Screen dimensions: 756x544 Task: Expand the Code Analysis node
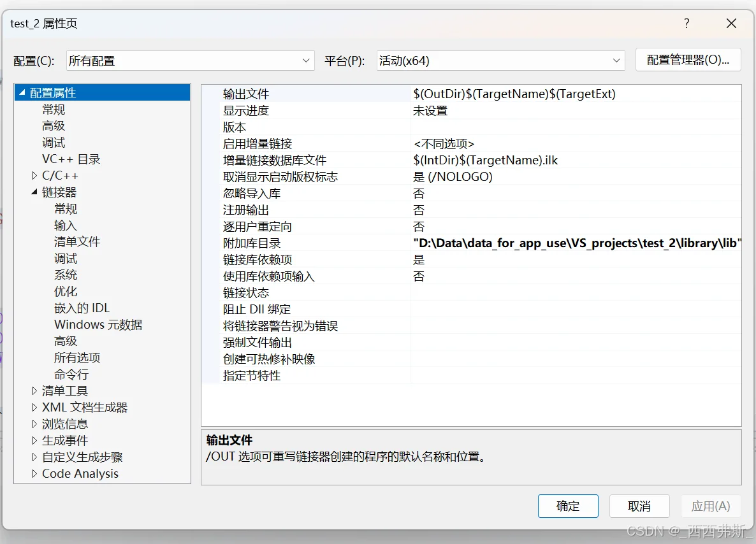click(33, 473)
